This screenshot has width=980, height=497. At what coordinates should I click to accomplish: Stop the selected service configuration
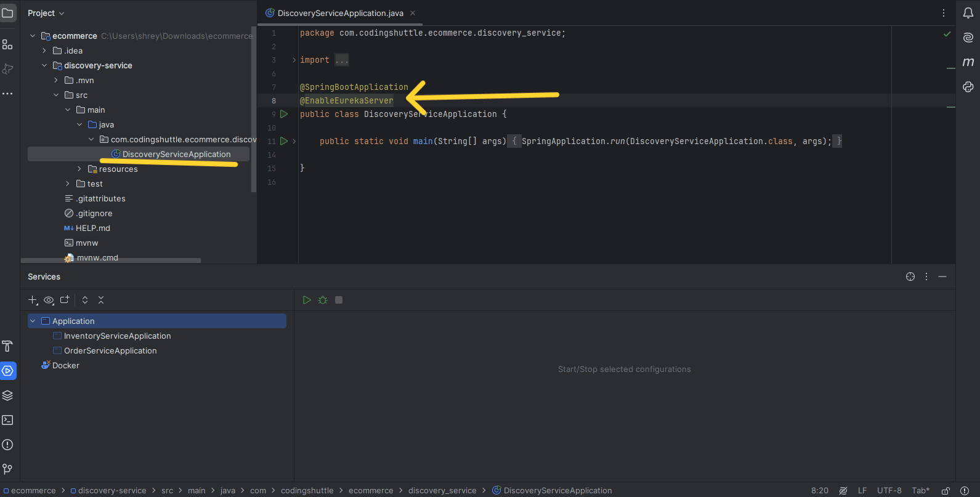click(339, 300)
